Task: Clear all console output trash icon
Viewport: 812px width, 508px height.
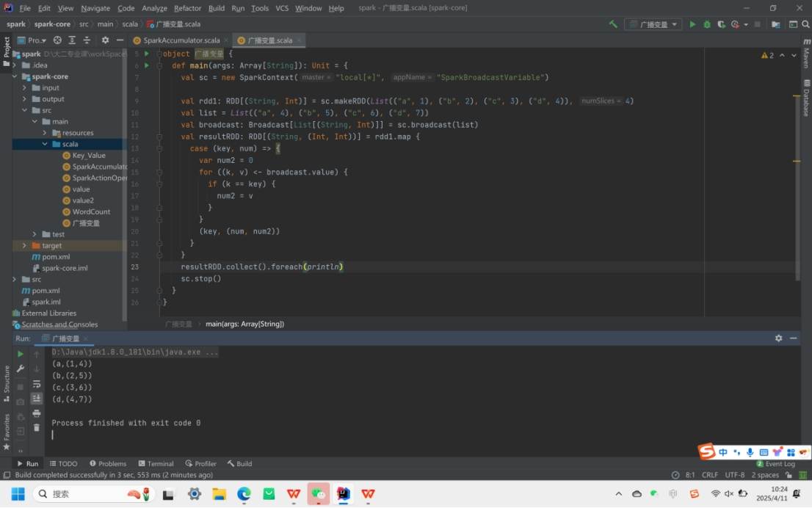Action: coord(36,428)
